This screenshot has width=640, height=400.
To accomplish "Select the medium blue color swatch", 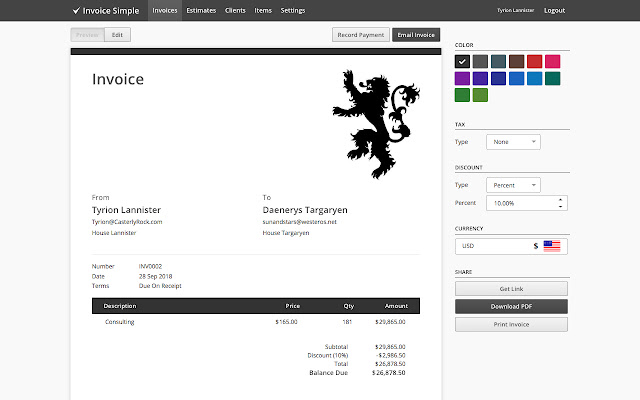I will [516, 78].
